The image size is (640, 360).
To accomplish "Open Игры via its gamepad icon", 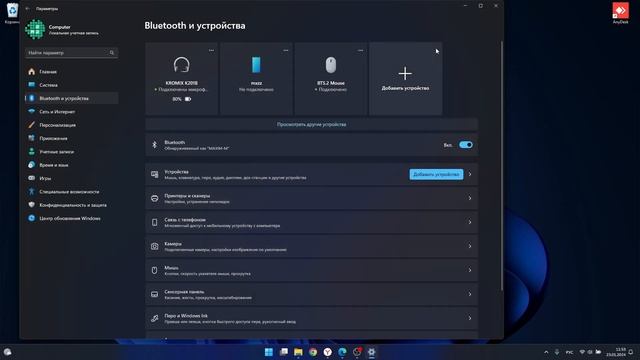I will coord(31,178).
